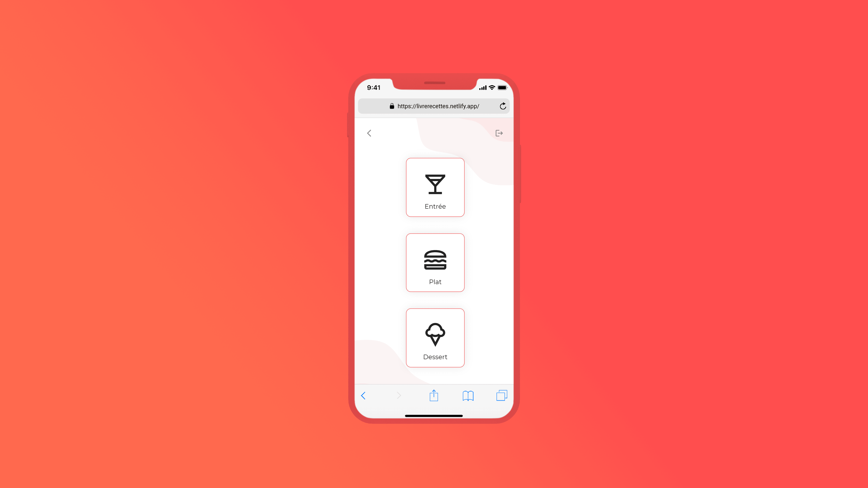The image size is (868, 488).
Task: Select the livrerecettes.netlify.app URL
Action: 438,106
